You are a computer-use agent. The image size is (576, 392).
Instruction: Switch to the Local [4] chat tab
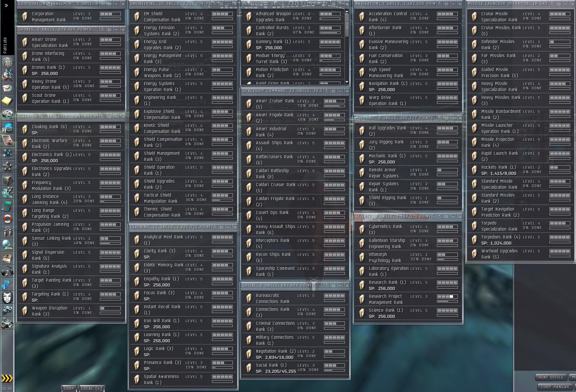pos(91,389)
